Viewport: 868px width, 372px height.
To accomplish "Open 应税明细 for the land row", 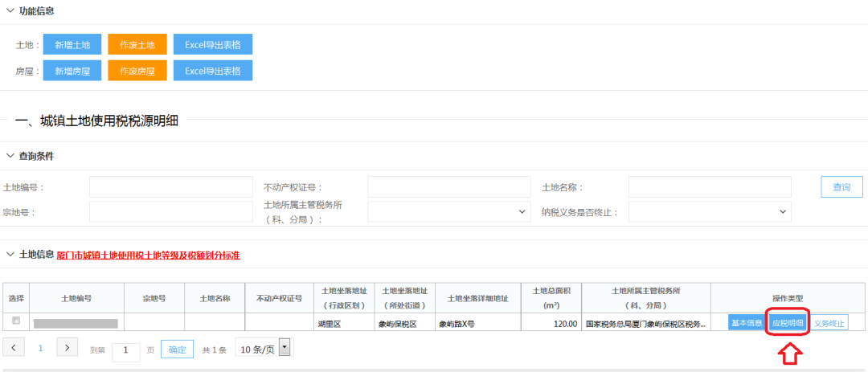I will (788, 323).
